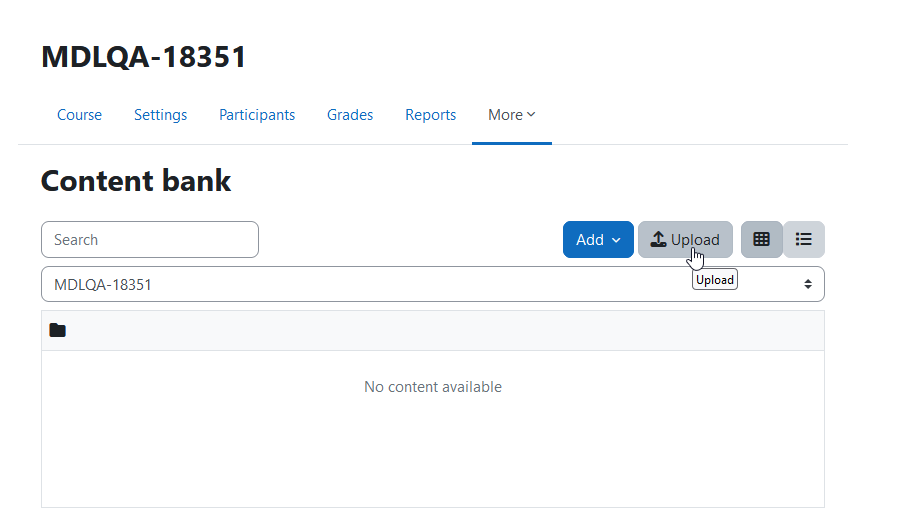Click the MDLQA-18351 course title
Image resolution: width=920 pixels, height=531 pixels.
coord(144,57)
